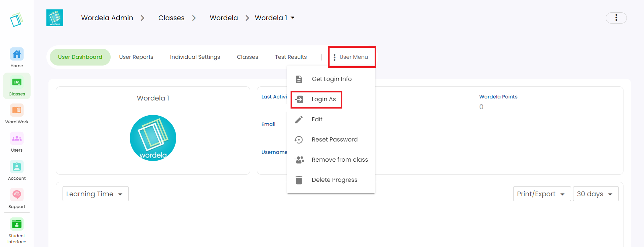Click the Wordela logo at top of sidebar
The image size is (644, 247).
[x=16, y=20]
